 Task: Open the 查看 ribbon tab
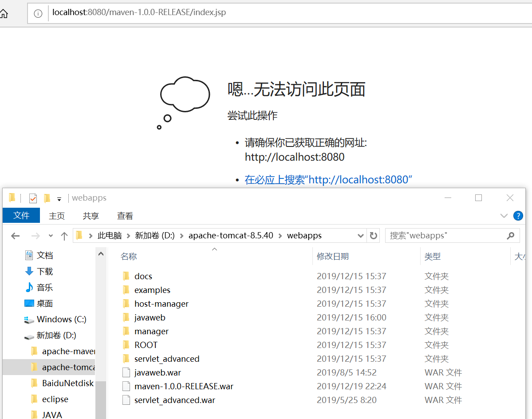[125, 216]
